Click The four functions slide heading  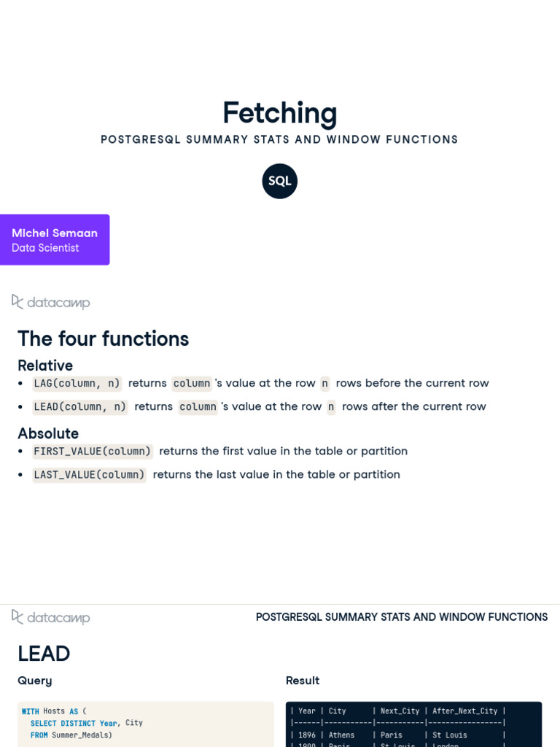click(x=104, y=338)
